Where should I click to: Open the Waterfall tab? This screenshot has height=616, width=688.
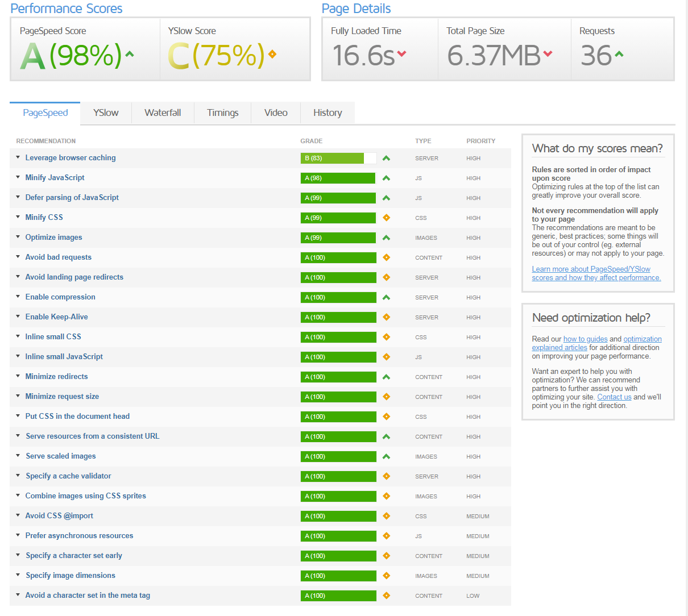pos(163,113)
